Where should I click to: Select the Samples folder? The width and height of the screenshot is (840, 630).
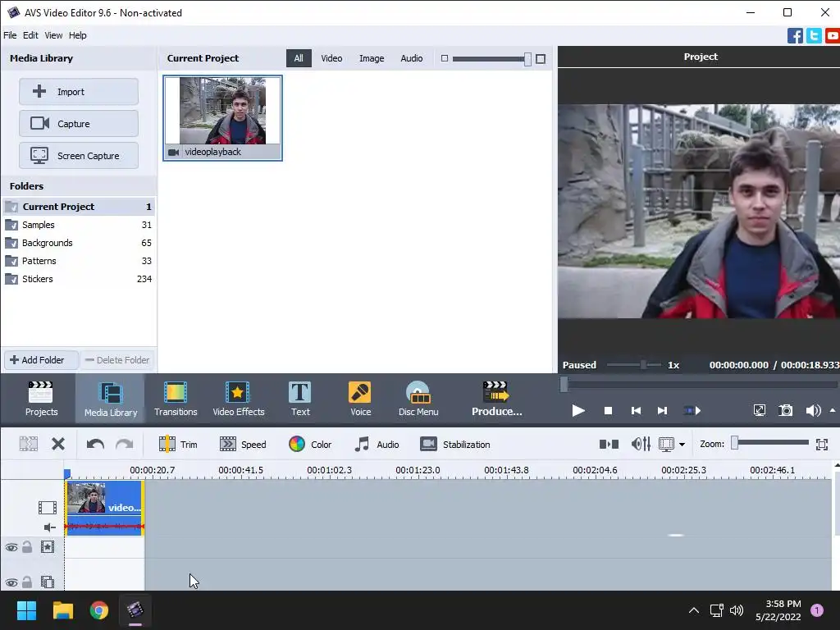79,225
